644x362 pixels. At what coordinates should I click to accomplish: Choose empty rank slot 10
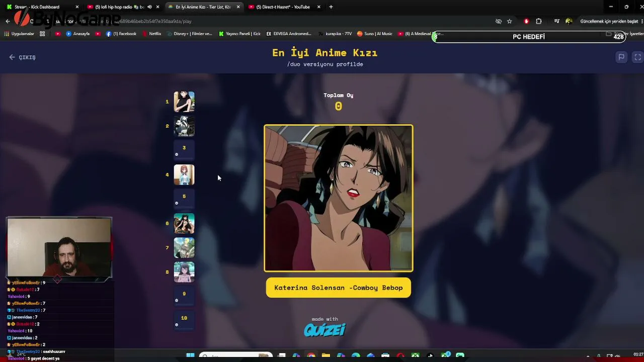point(184,320)
